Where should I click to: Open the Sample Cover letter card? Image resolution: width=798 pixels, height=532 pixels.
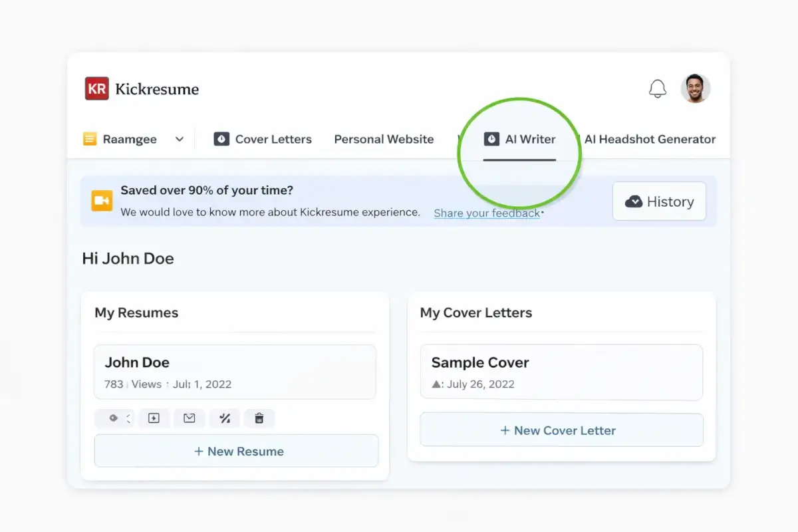[x=561, y=372]
